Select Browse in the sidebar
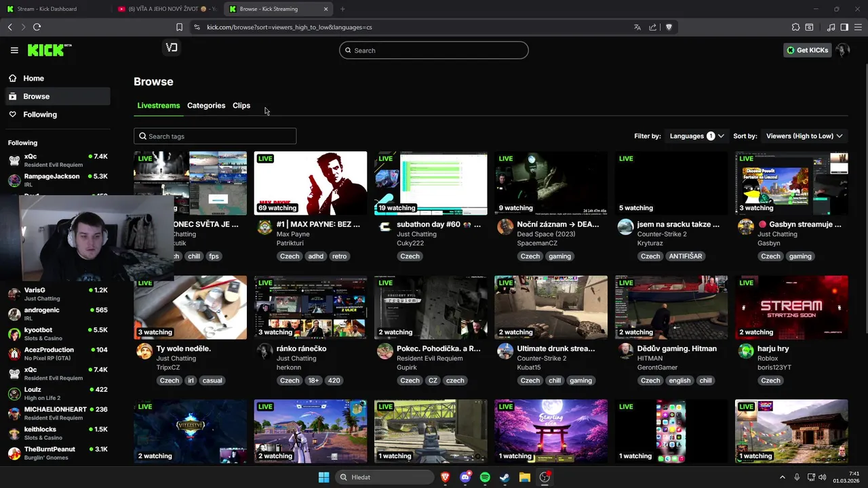Viewport: 868px width, 488px height. [56, 96]
